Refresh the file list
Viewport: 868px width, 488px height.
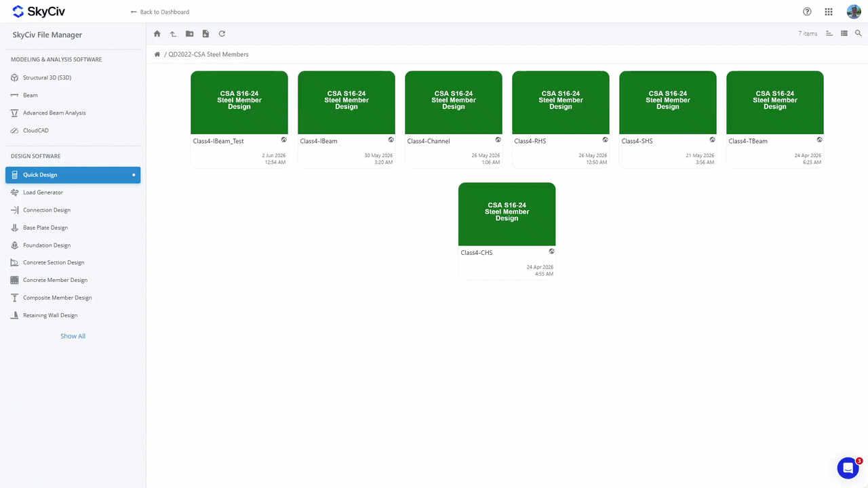coord(222,34)
